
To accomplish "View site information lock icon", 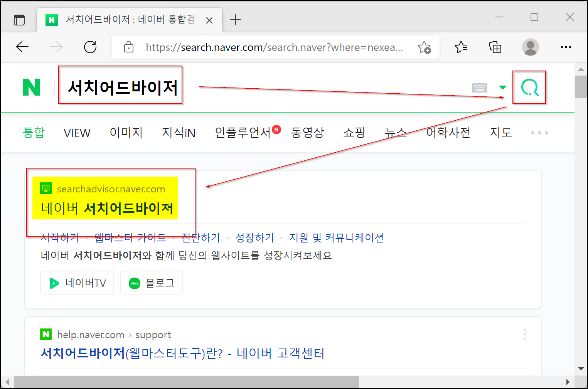I will [129, 47].
